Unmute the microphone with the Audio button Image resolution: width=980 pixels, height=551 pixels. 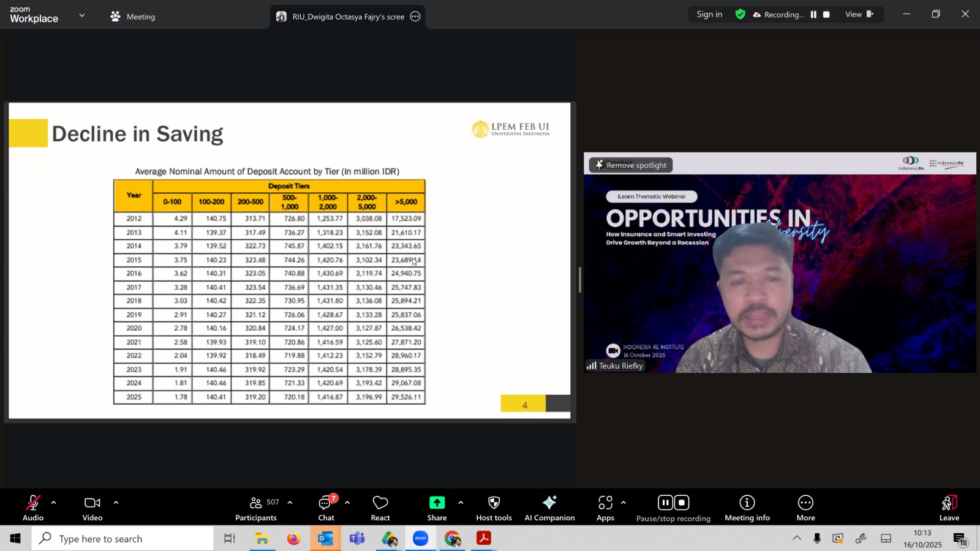point(33,508)
